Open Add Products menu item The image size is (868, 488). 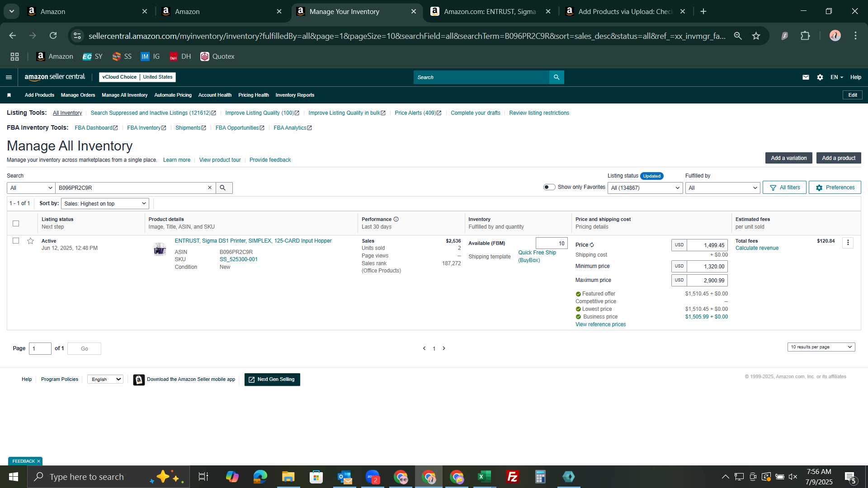click(39, 95)
